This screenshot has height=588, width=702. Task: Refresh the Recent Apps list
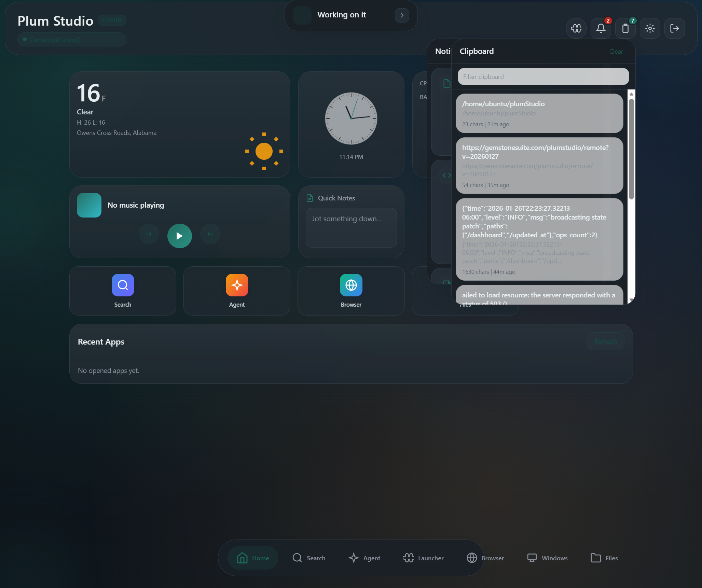coord(605,341)
